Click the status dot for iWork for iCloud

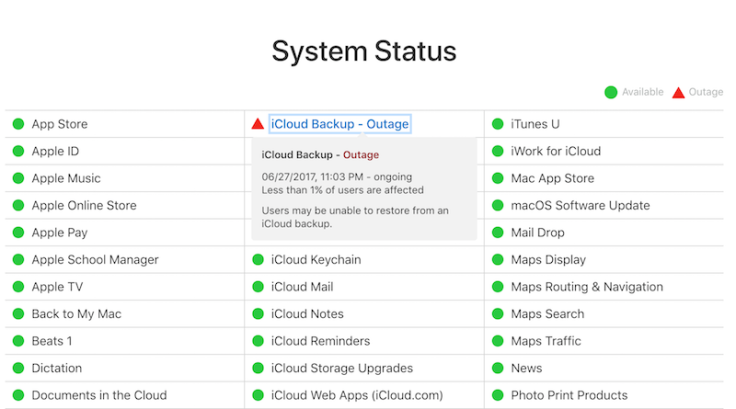(498, 151)
